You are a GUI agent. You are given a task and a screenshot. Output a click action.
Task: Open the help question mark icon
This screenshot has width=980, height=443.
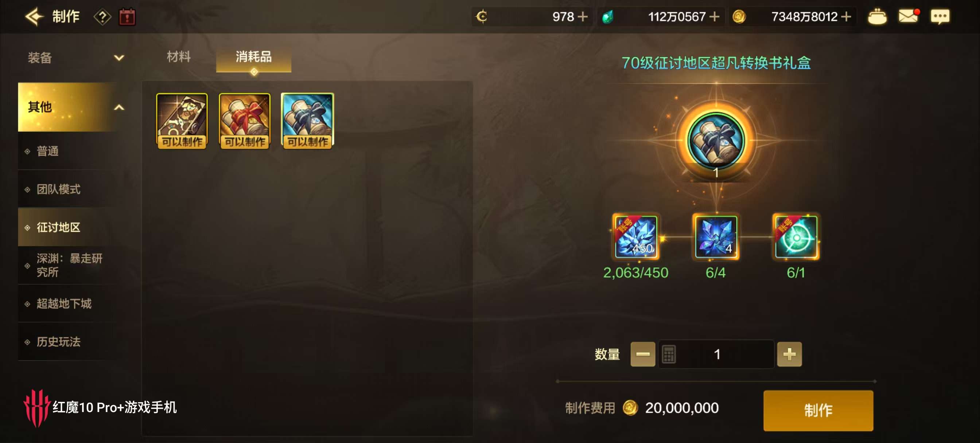(x=102, y=17)
